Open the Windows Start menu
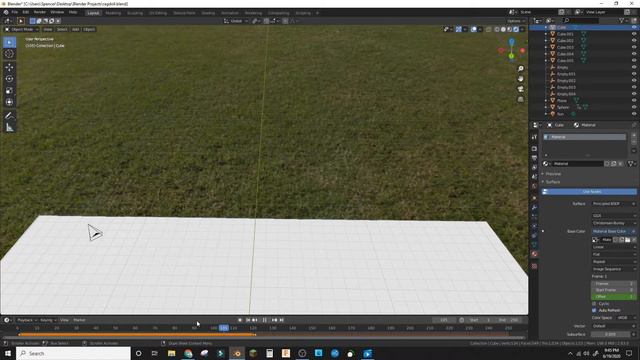The width and height of the screenshot is (640, 360). click(8, 353)
